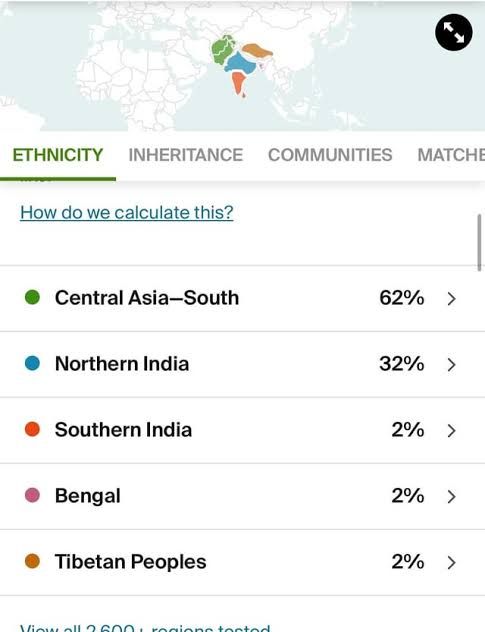Image resolution: width=485 pixels, height=632 pixels.
Task: Expand Tibetan Peoples details chevron
Action: (452, 562)
